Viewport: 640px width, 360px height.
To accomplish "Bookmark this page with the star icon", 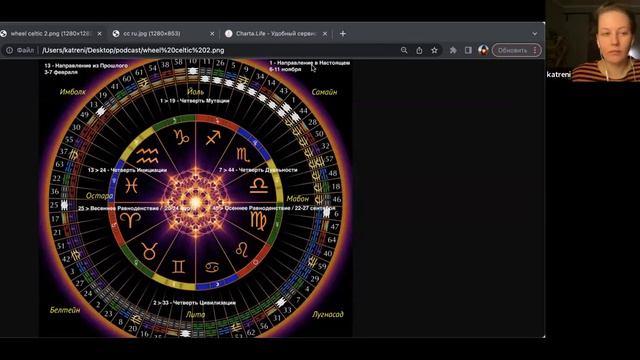I will click(434, 50).
